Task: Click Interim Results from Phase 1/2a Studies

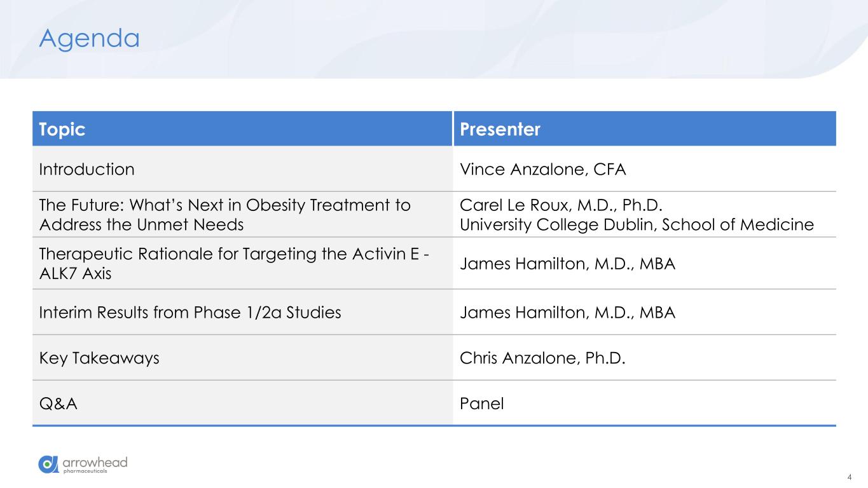Action: click(x=190, y=313)
